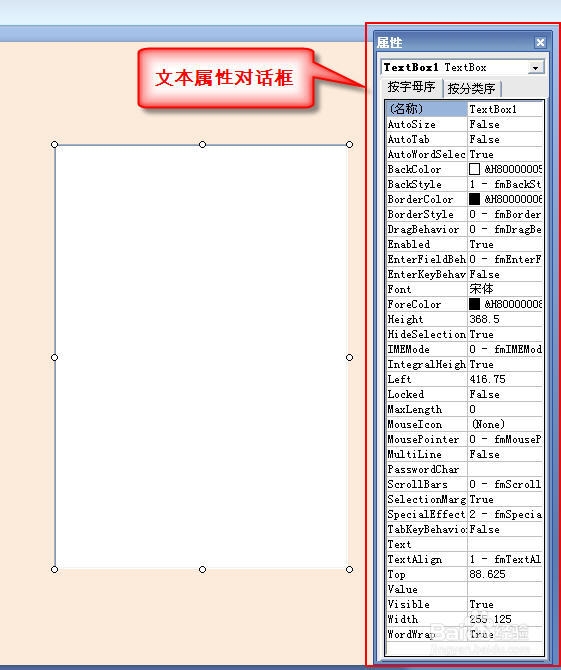Edit the TextBox1 name value field

(505, 109)
